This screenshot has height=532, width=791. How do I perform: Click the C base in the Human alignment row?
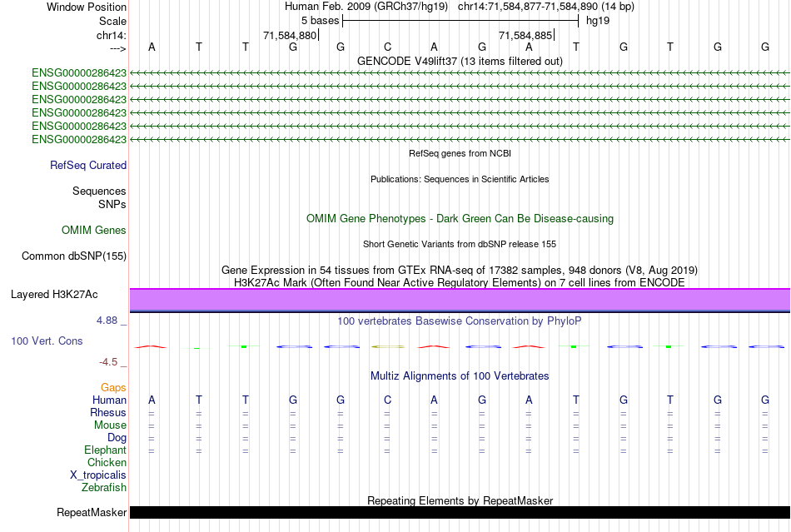387,400
